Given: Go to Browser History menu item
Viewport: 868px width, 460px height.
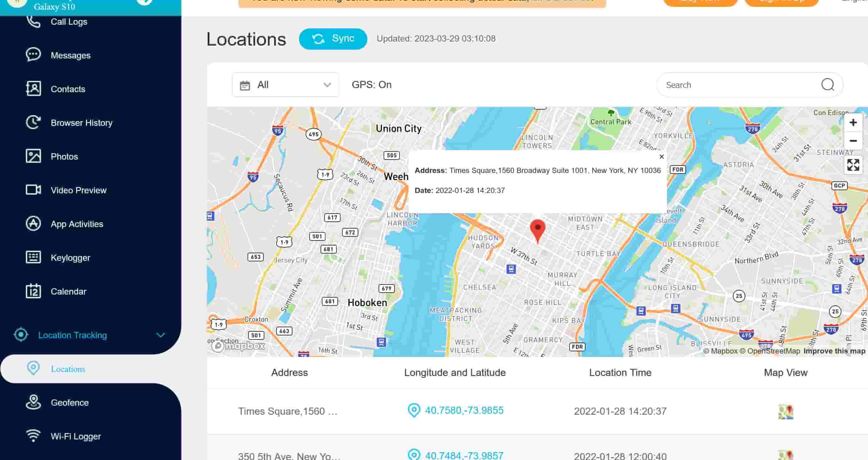Looking at the screenshot, I should coord(81,123).
